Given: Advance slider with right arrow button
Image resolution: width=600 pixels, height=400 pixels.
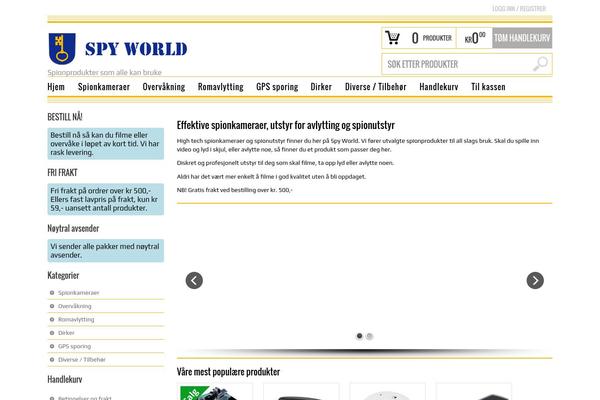Looking at the screenshot, I should click(535, 281).
